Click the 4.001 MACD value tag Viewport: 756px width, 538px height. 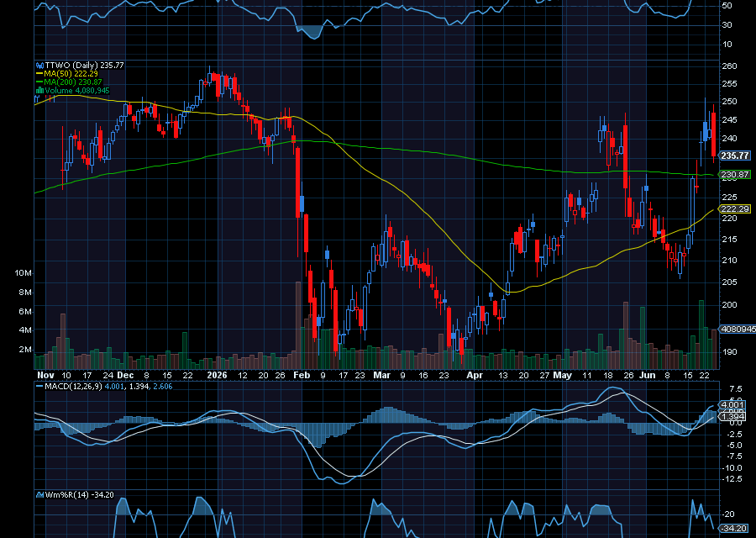732,405
